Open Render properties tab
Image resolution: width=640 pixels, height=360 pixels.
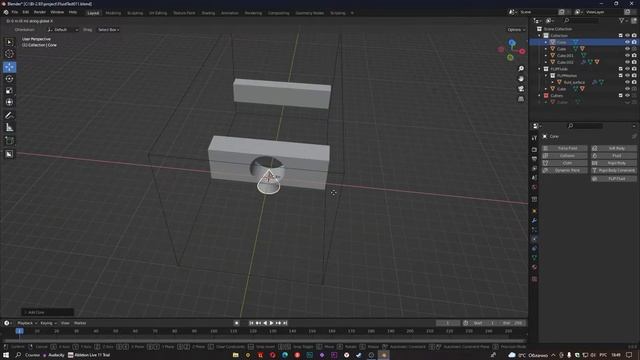534,149
